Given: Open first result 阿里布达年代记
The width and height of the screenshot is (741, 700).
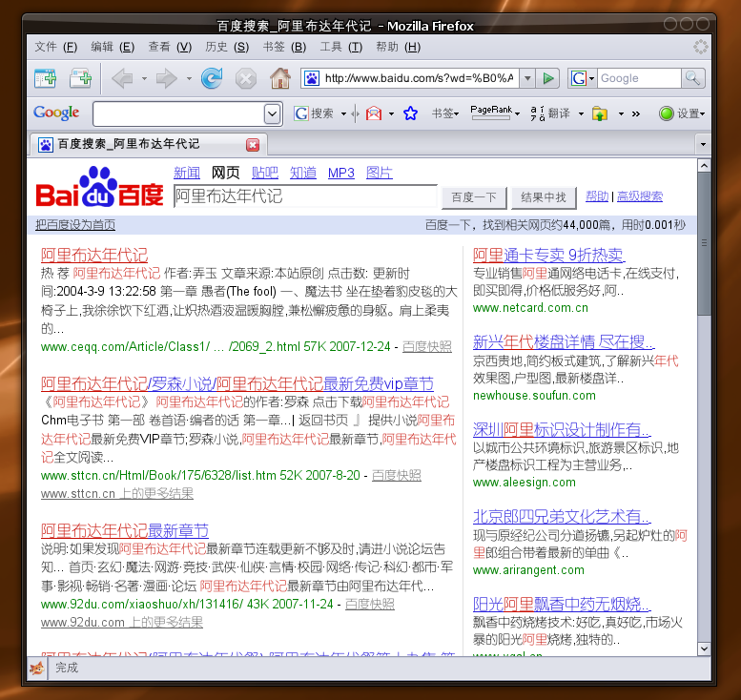Looking at the screenshot, I should pos(94,256).
